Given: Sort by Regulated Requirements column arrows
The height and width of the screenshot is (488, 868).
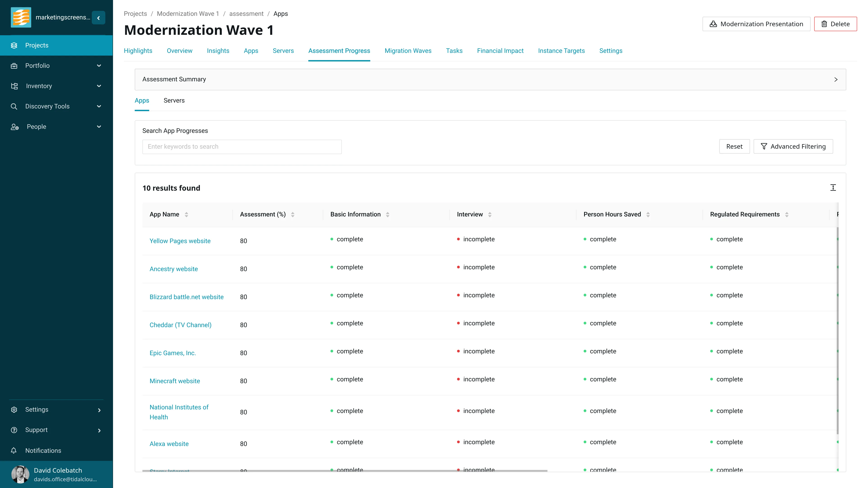Looking at the screenshot, I should point(787,215).
